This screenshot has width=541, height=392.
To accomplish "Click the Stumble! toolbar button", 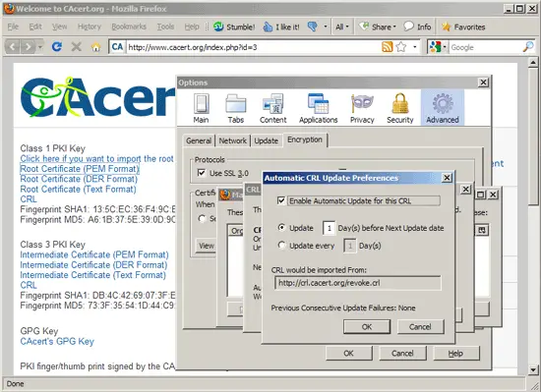I will [234, 27].
